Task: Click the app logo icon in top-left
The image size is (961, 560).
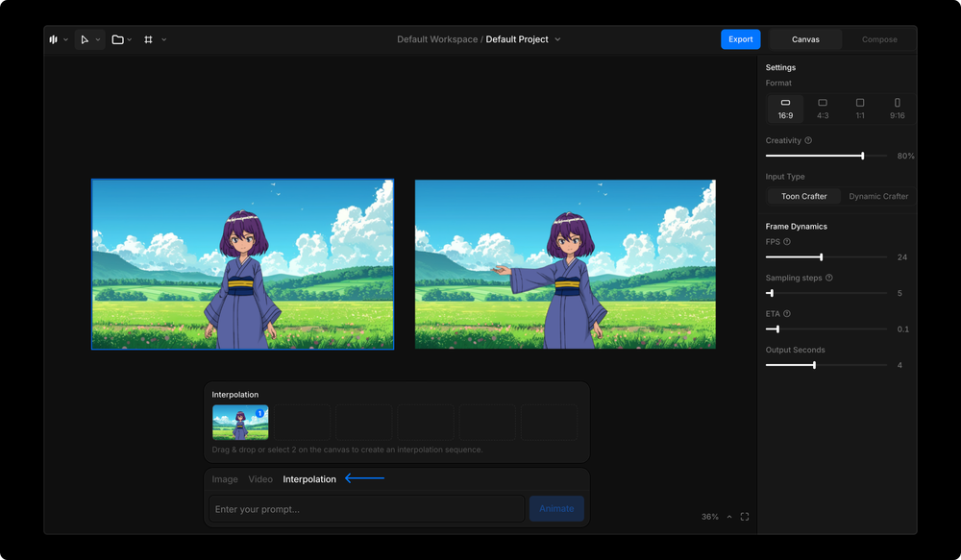Action: coord(54,39)
